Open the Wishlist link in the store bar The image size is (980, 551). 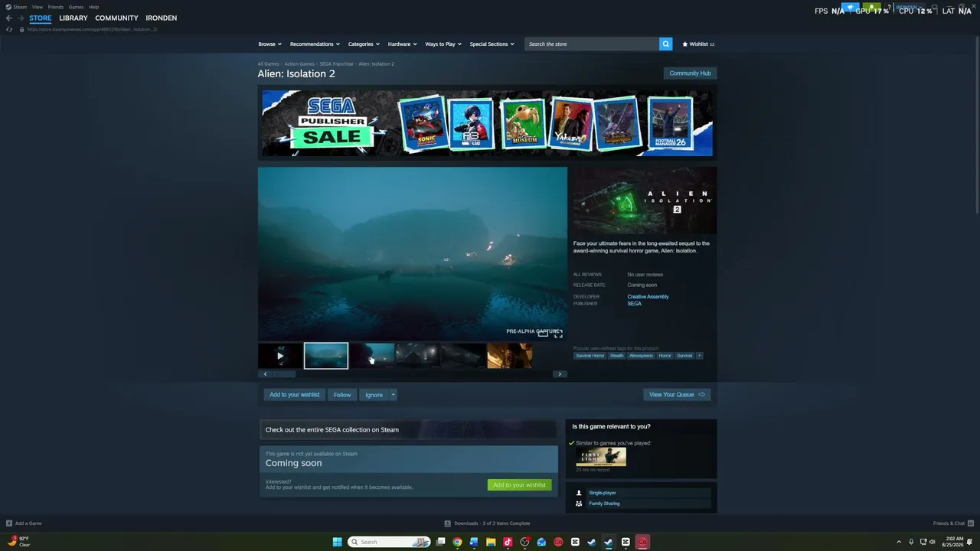point(698,44)
